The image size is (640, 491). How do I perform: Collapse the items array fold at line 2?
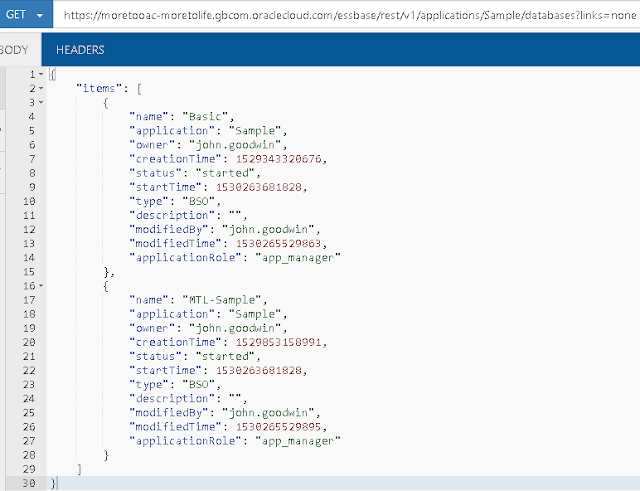pyautogui.click(x=41, y=88)
